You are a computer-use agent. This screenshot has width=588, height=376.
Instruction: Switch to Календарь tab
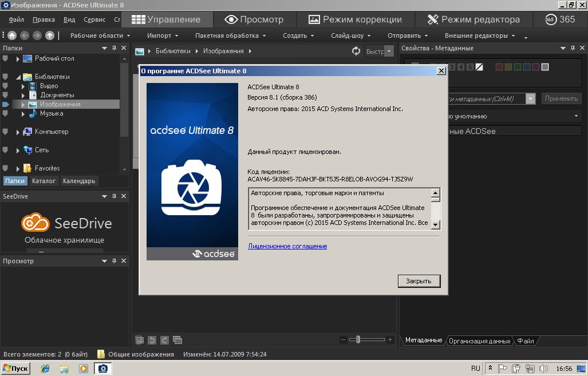pyautogui.click(x=79, y=181)
